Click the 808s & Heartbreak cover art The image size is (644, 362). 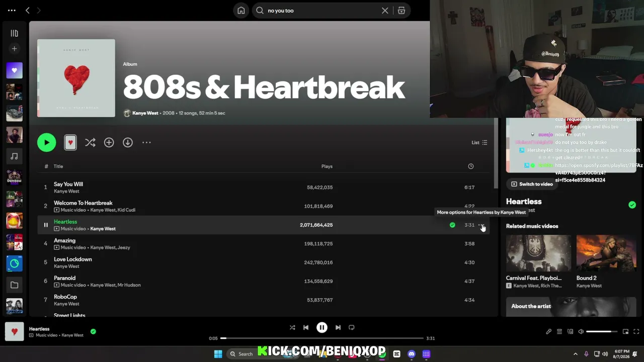(76, 78)
